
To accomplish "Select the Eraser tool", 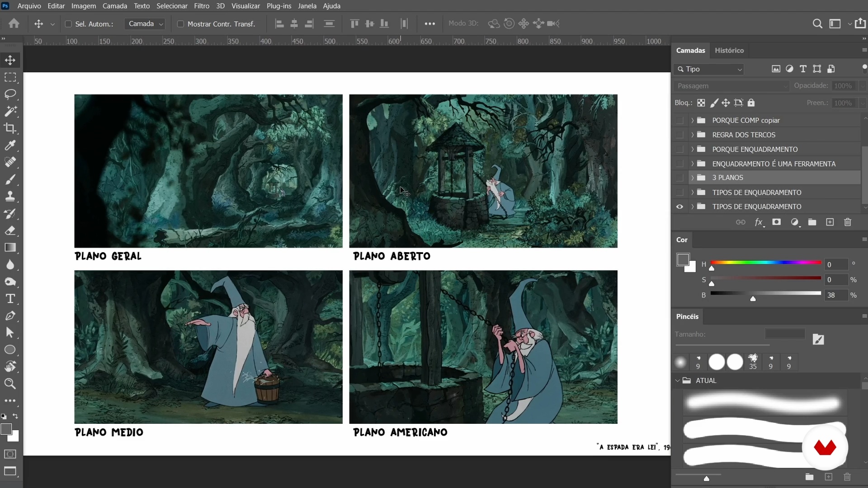I will pyautogui.click(x=10, y=230).
